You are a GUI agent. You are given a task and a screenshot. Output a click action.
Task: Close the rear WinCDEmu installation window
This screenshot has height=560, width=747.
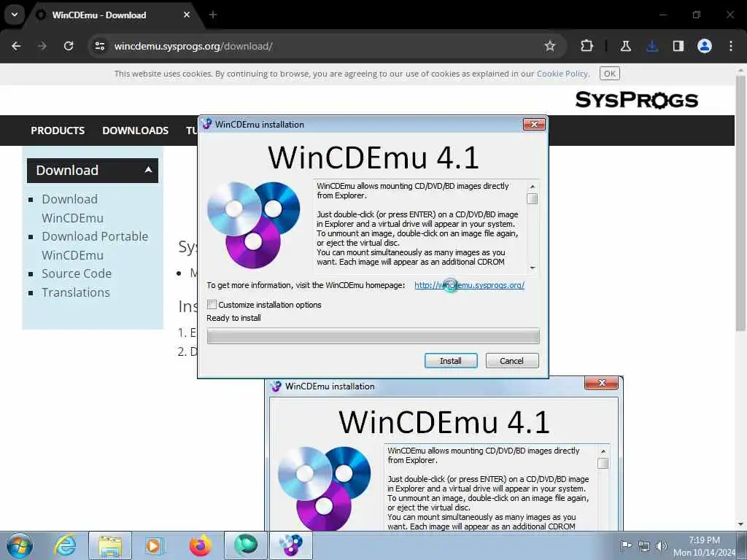602,383
